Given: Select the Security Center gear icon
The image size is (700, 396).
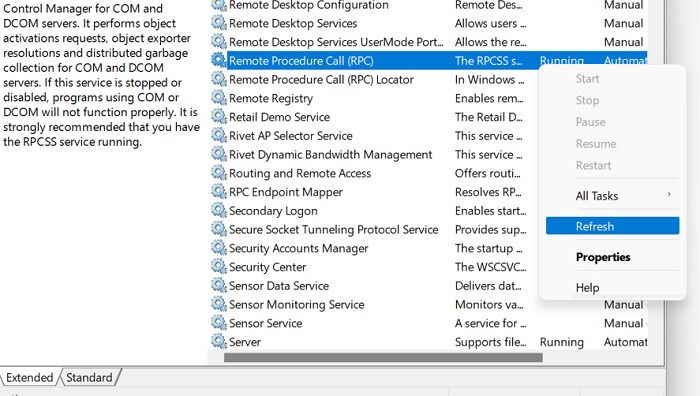Looking at the screenshot, I should coord(218,267).
